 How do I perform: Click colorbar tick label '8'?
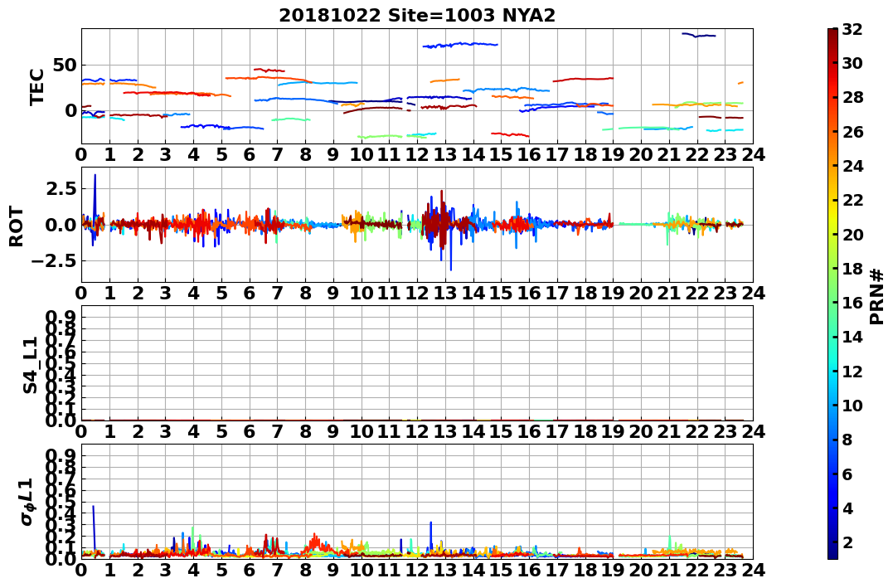pos(847,440)
